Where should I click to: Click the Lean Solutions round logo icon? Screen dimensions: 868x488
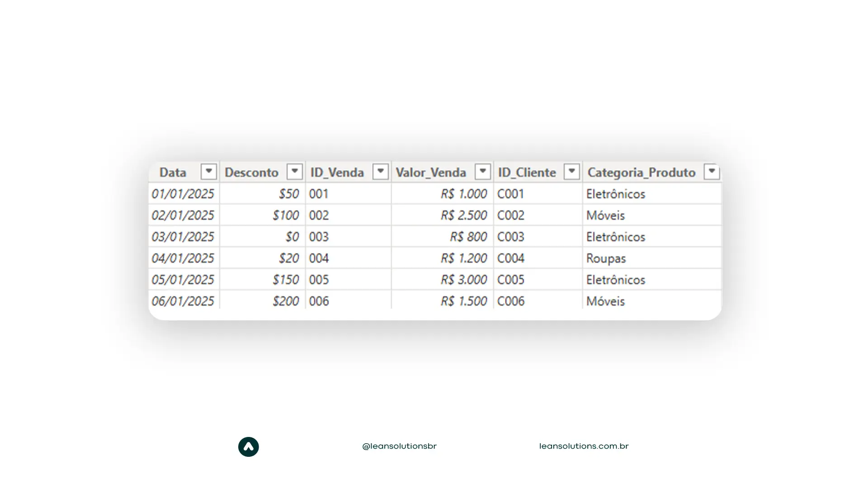(x=249, y=447)
